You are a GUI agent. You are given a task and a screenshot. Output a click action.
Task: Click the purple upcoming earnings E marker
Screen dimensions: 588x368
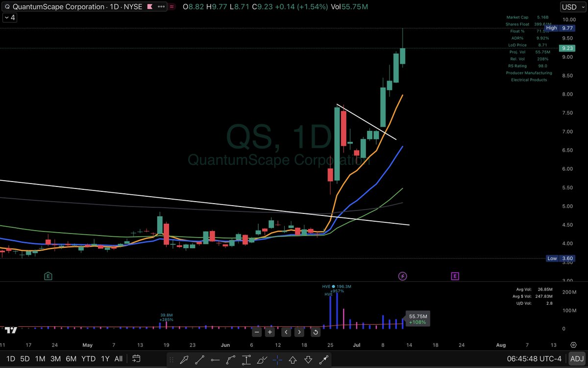coord(455,276)
